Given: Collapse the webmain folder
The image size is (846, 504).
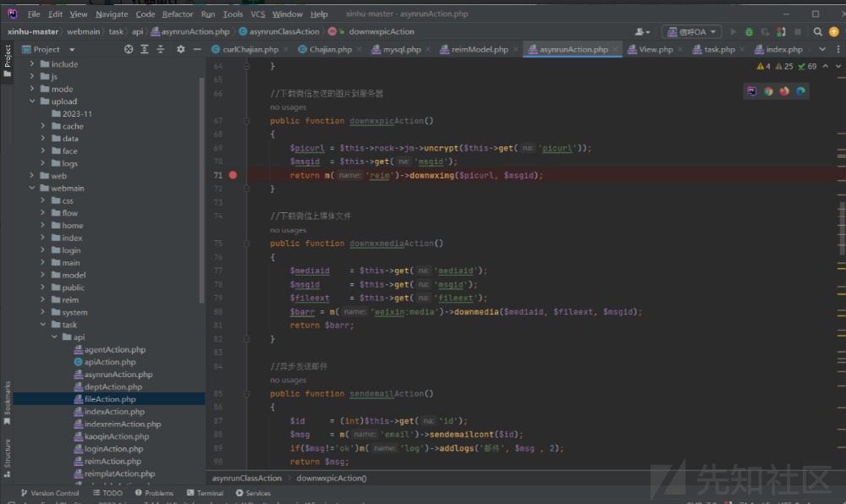Looking at the screenshot, I should 32,189.
